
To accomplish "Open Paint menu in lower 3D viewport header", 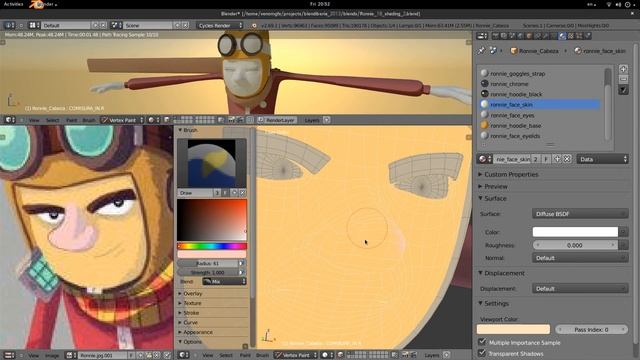I will coord(245,355).
